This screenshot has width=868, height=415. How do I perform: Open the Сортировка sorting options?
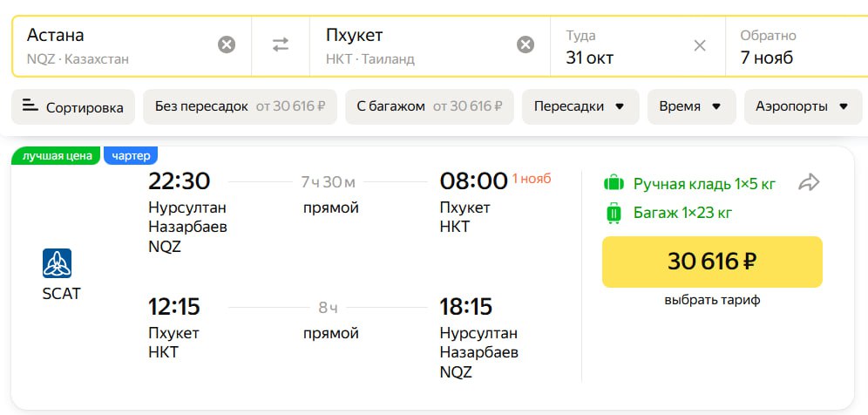[x=73, y=107]
